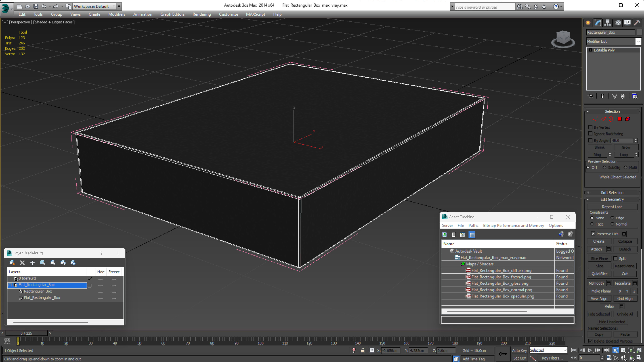
Task: Click Delete layer X icon in Layer dialog
Action: [x=22, y=263]
